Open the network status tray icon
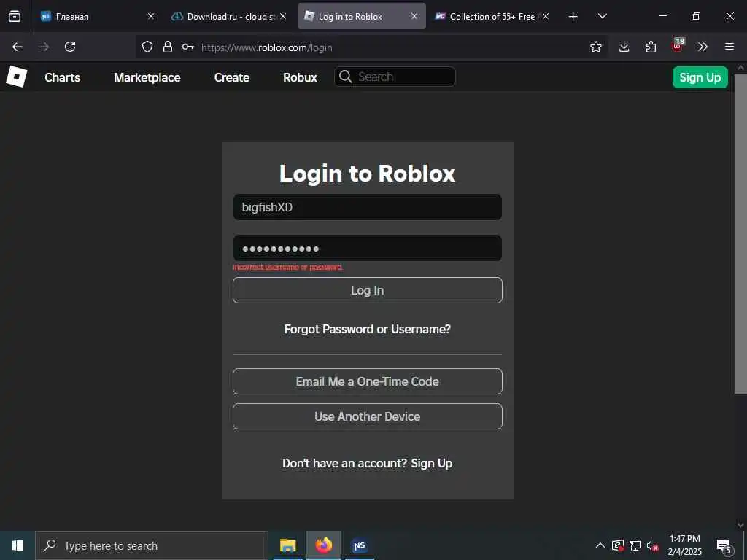The image size is (747, 560). 635,545
